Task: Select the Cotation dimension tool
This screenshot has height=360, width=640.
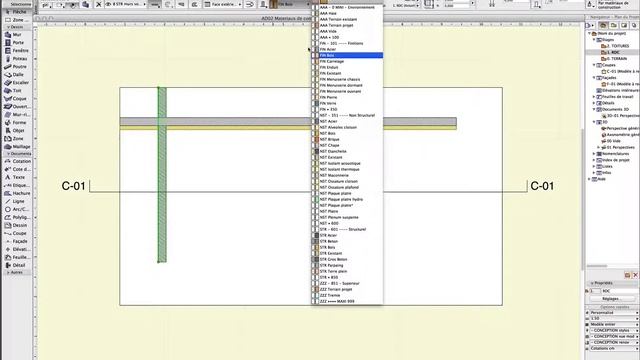Action: [x=16, y=161]
